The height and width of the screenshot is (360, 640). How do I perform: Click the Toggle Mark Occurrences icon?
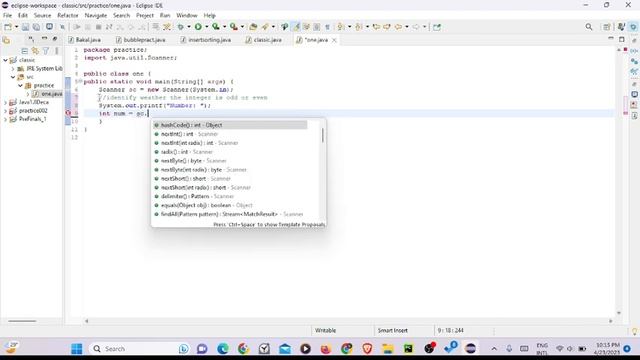coord(296,27)
